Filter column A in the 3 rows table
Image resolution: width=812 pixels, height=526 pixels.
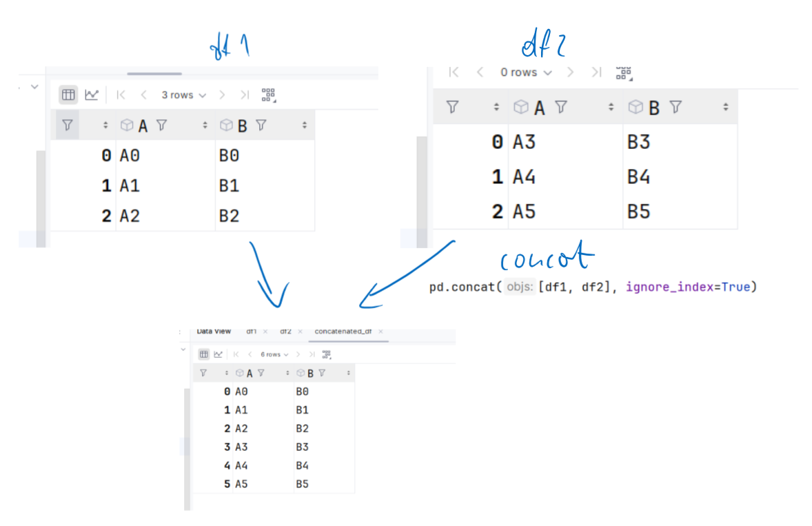tap(161, 125)
